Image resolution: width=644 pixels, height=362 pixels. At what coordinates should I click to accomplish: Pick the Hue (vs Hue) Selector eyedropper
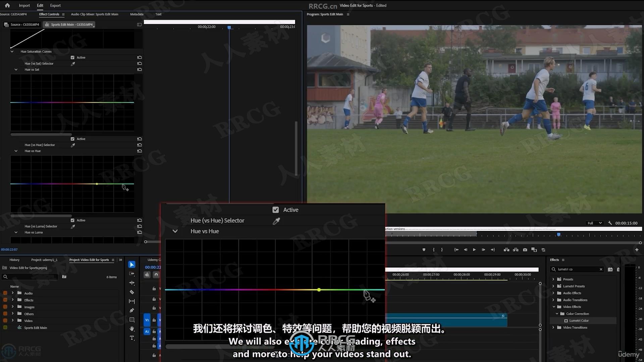pyautogui.click(x=73, y=145)
